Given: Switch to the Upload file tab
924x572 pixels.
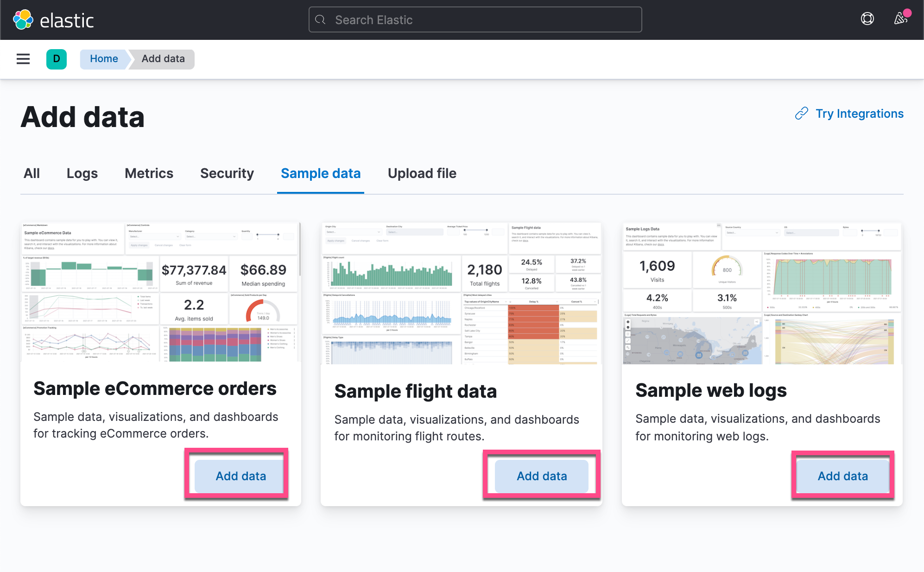Looking at the screenshot, I should (x=422, y=173).
